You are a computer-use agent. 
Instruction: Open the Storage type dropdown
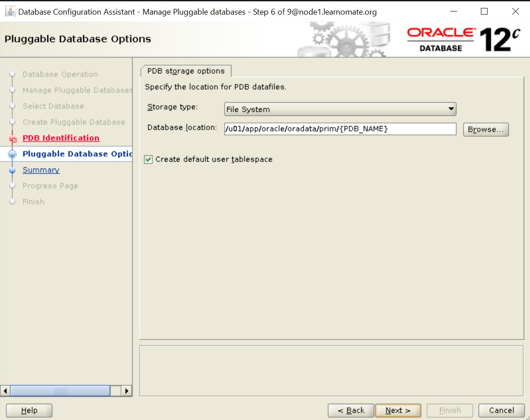pos(340,109)
